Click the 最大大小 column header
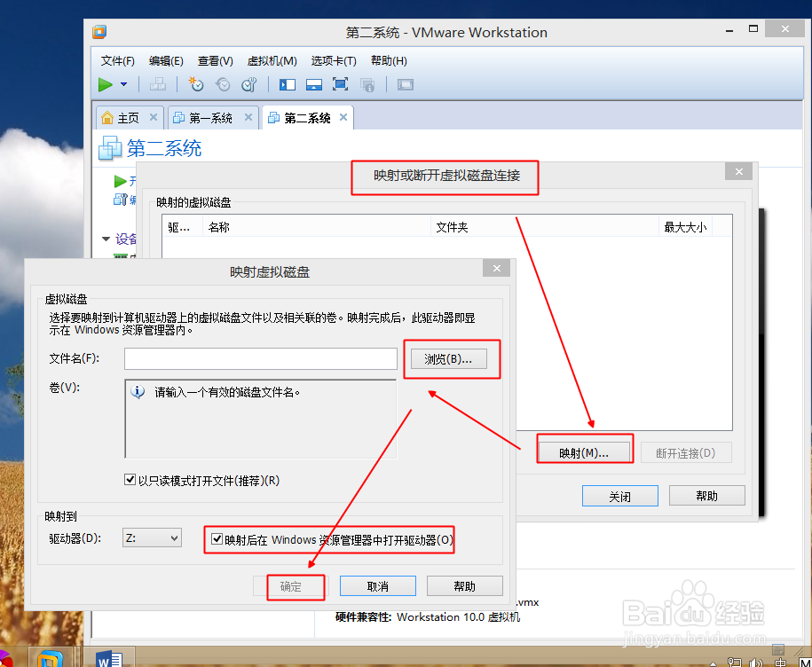This screenshot has width=812, height=667. point(686,227)
